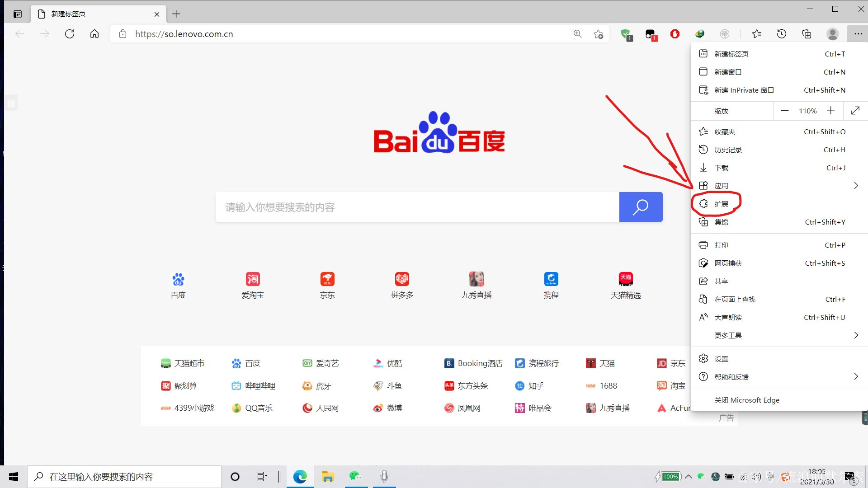Open 拼多多 shortcut icon

402,279
